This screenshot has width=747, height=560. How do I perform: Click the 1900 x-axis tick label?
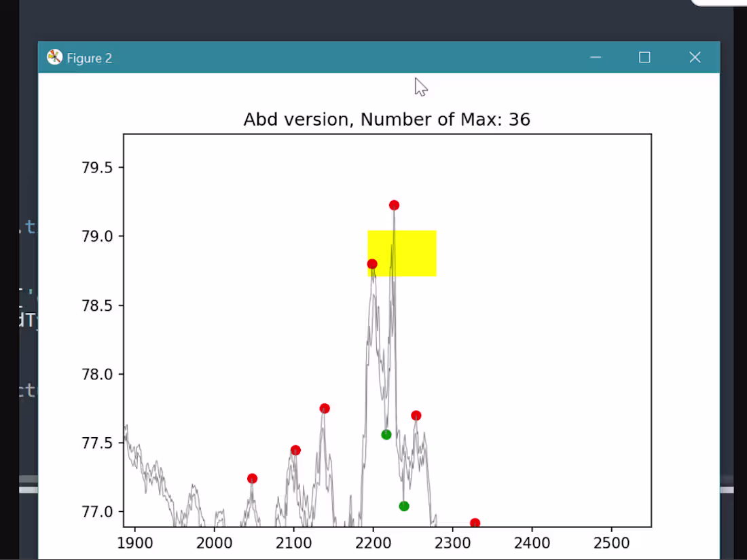pyautogui.click(x=135, y=543)
